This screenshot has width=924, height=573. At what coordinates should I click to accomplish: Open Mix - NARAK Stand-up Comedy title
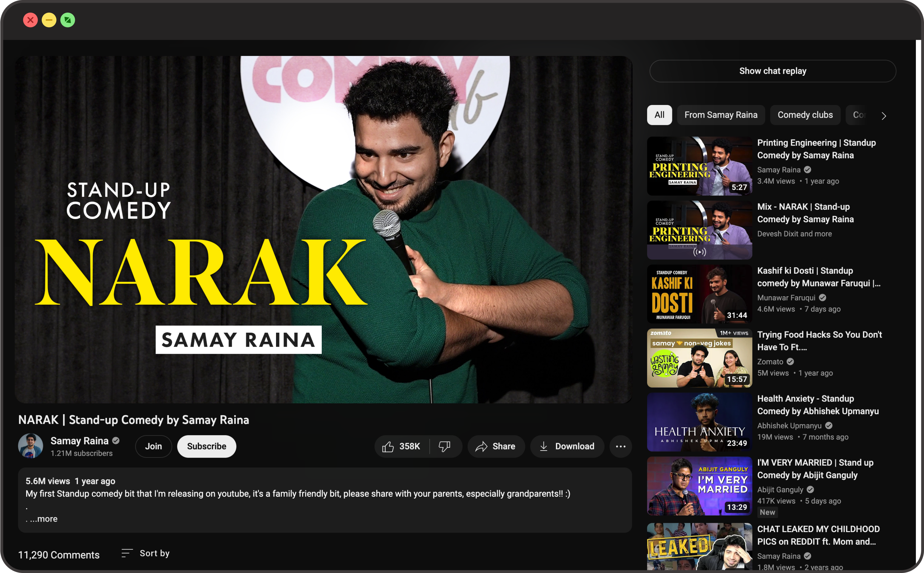pos(806,213)
